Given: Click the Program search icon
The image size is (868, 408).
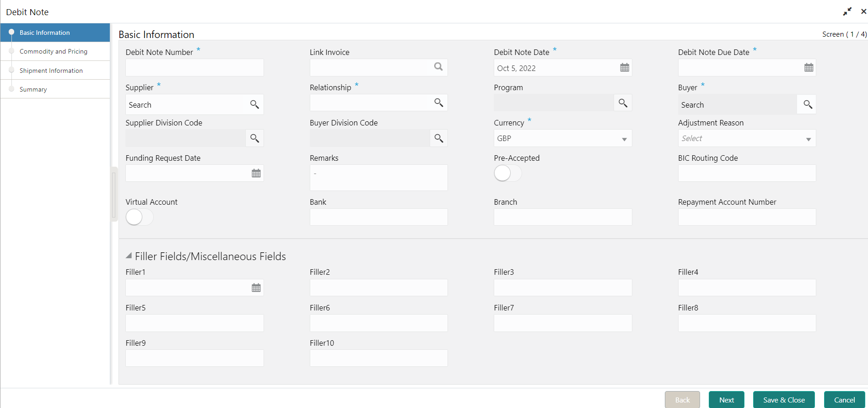Looking at the screenshot, I should click(623, 103).
